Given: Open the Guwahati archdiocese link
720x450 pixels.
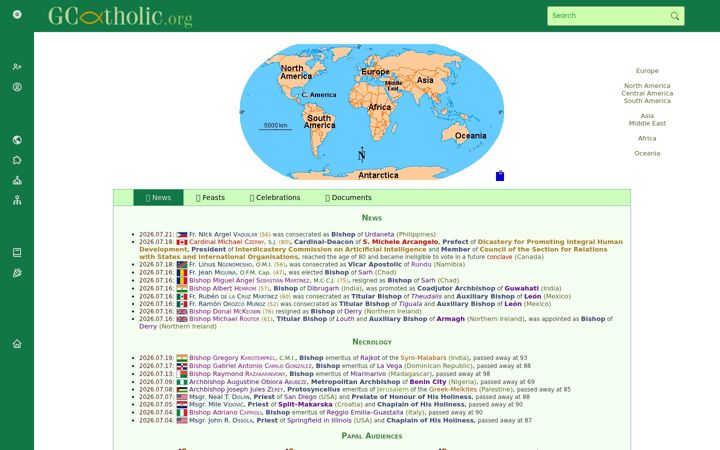Looking at the screenshot, I should (521, 289).
